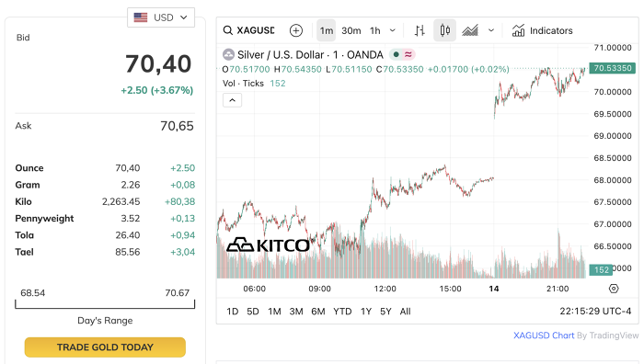Screen dimensions: 644x364
Task: Click the Kilo change +80,38
Action: (x=180, y=201)
